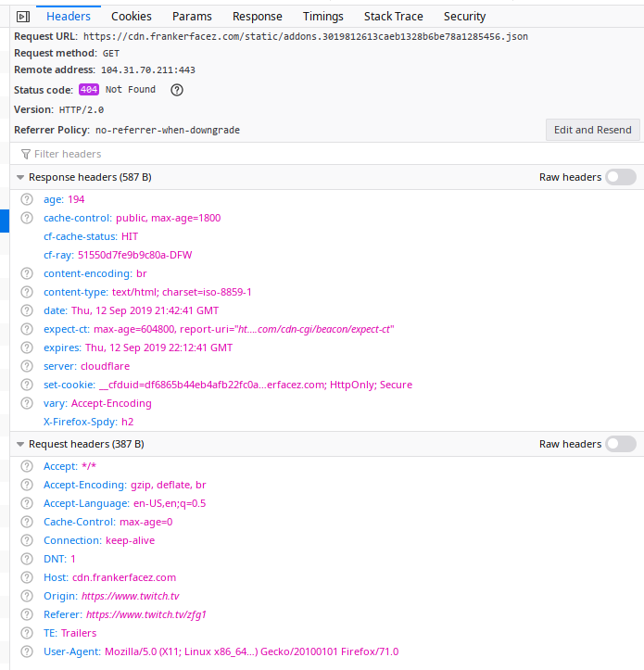Open help icon for age header
Screen dimensions: 644x670
click(27, 199)
